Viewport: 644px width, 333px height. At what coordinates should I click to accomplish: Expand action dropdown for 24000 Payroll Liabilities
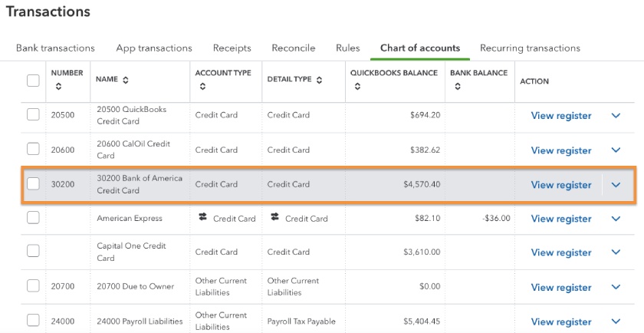[x=616, y=321]
